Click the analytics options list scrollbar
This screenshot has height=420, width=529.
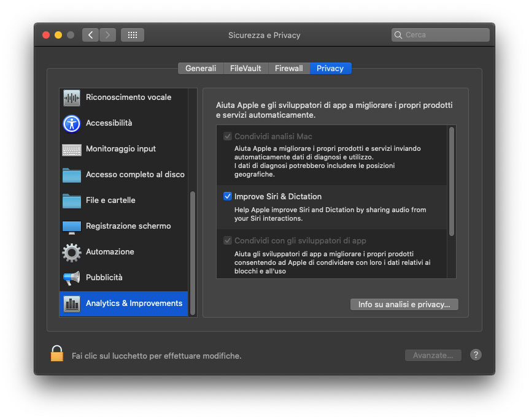tap(452, 181)
